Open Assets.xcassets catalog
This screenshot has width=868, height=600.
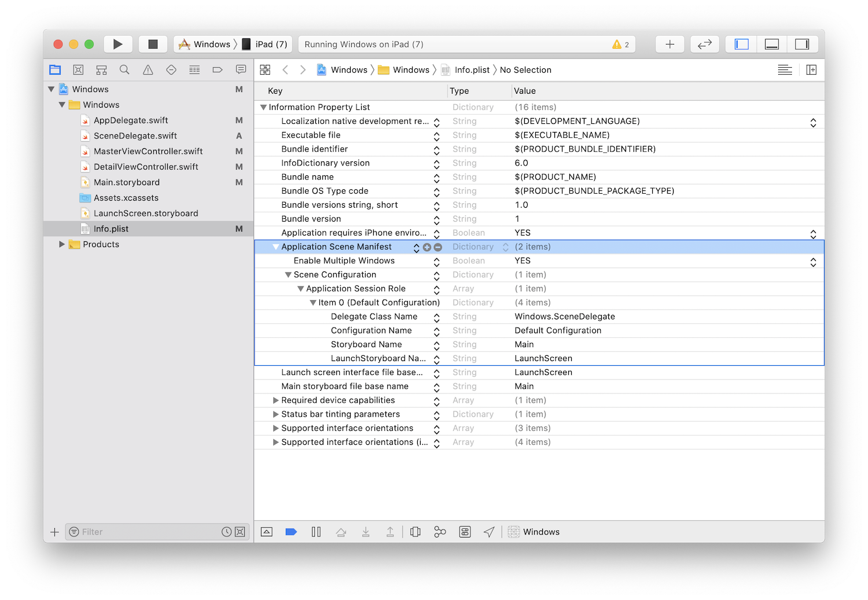tap(126, 198)
